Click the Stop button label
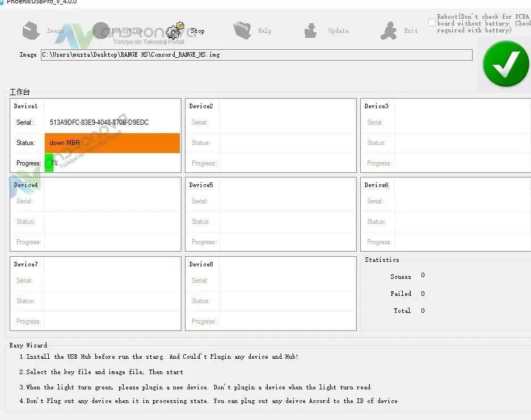Screen dimensions: 531x420 tap(197, 31)
